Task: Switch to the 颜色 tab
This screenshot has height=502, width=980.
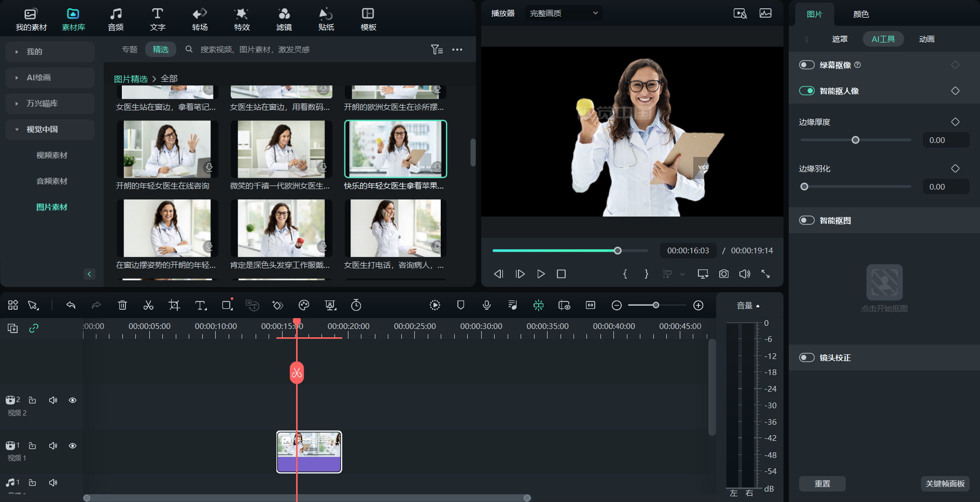Action: (861, 14)
